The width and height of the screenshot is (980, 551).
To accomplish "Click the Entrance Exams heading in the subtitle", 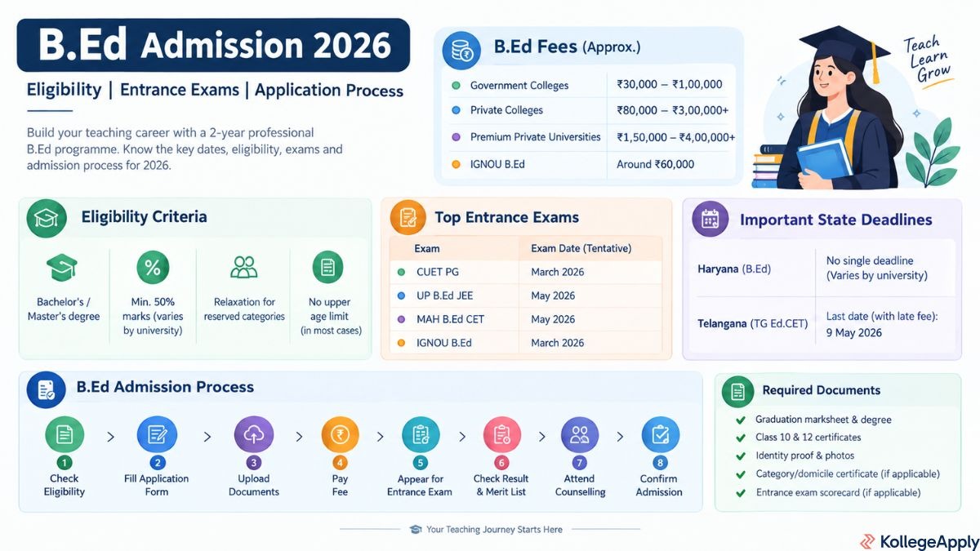I will point(179,90).
